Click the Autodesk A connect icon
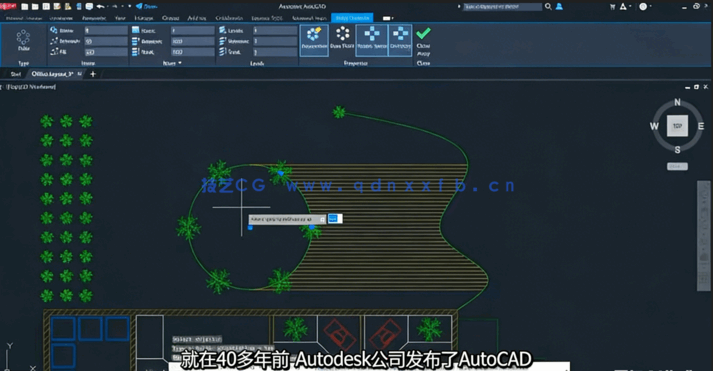Image resolution: width=713 pixels, height=371 pixels. pos(623,6)
